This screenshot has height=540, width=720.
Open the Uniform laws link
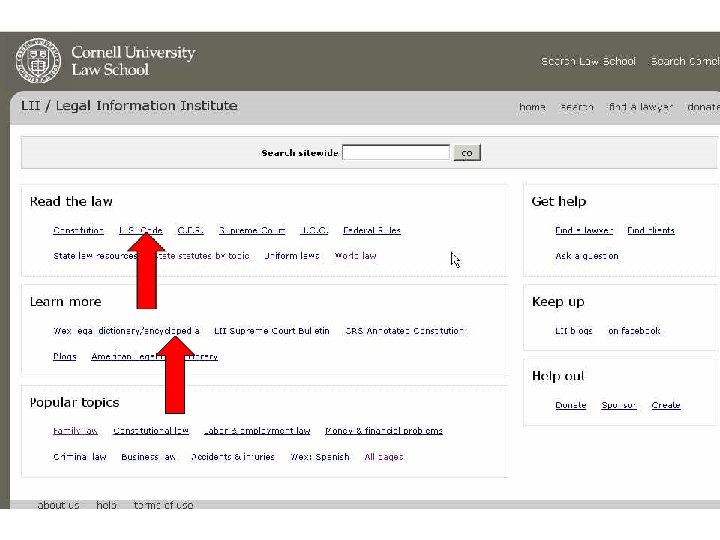point(292,256)
